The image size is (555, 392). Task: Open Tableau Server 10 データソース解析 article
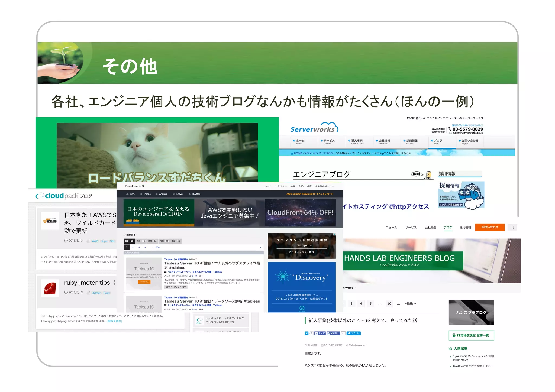(212, 301)
